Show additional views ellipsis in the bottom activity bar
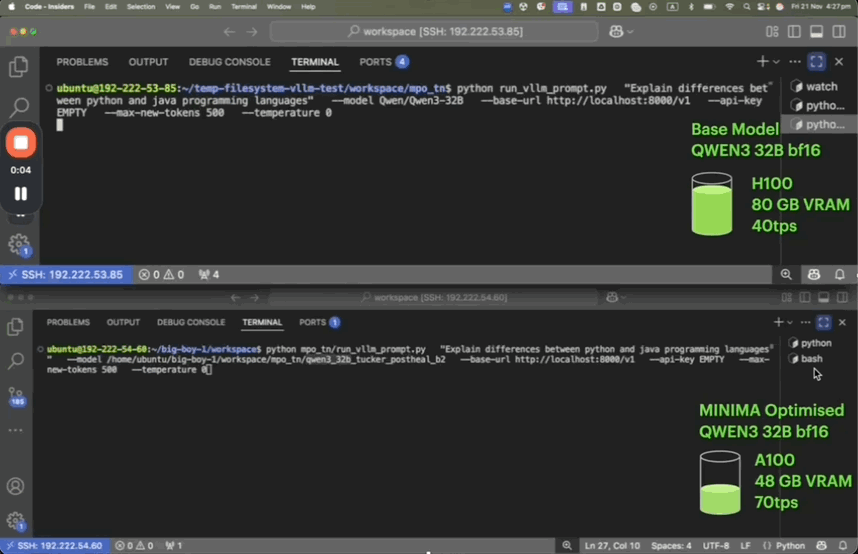The height and width of the screenshot is (554, 858). (15, 430)
